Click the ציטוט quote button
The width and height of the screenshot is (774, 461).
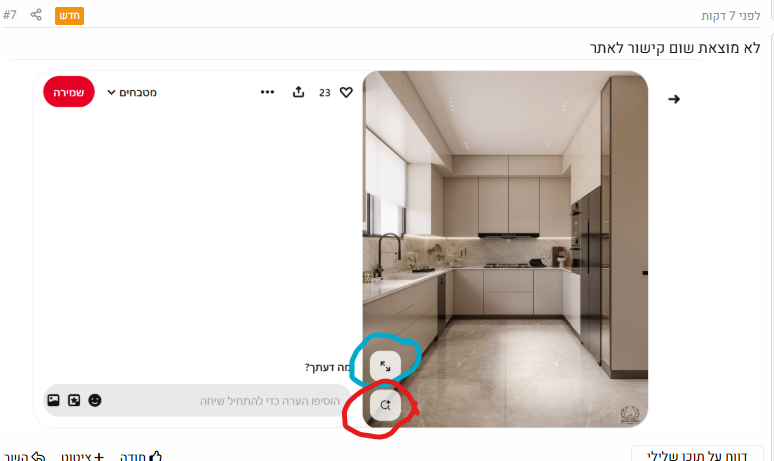coord(82,456)
